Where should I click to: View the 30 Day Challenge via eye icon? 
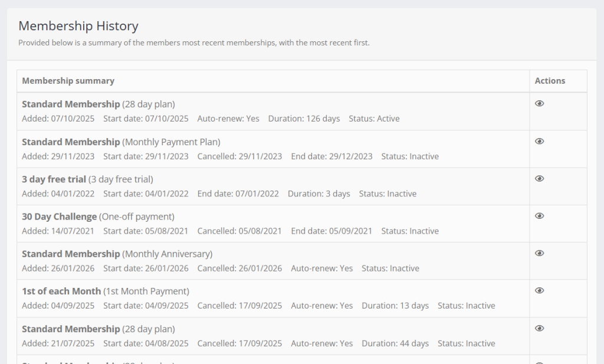pos(539,216)
